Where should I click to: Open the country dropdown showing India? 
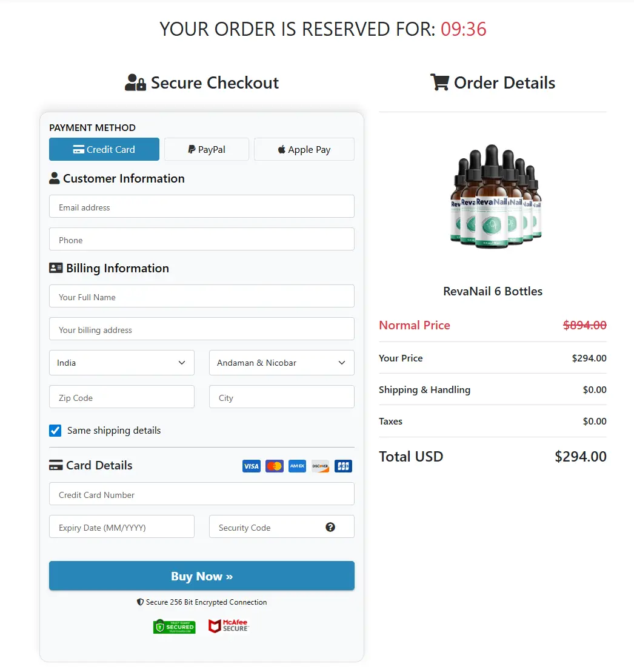point(121,362)
